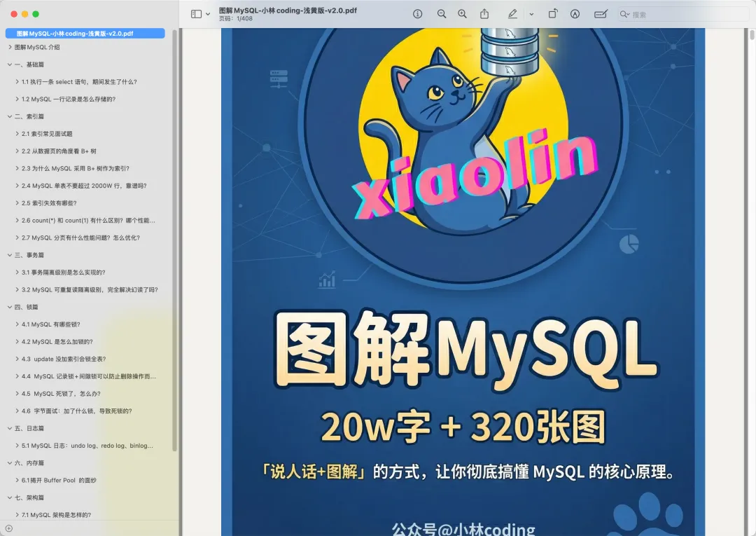
Task: Zoom in on the PDF page
Action: point(462,14)
